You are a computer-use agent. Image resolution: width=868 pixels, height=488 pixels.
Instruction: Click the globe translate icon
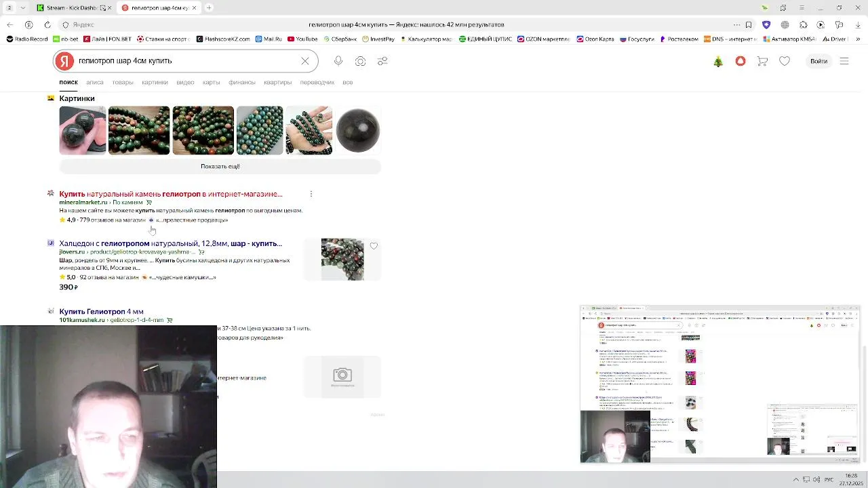(785, 24)
